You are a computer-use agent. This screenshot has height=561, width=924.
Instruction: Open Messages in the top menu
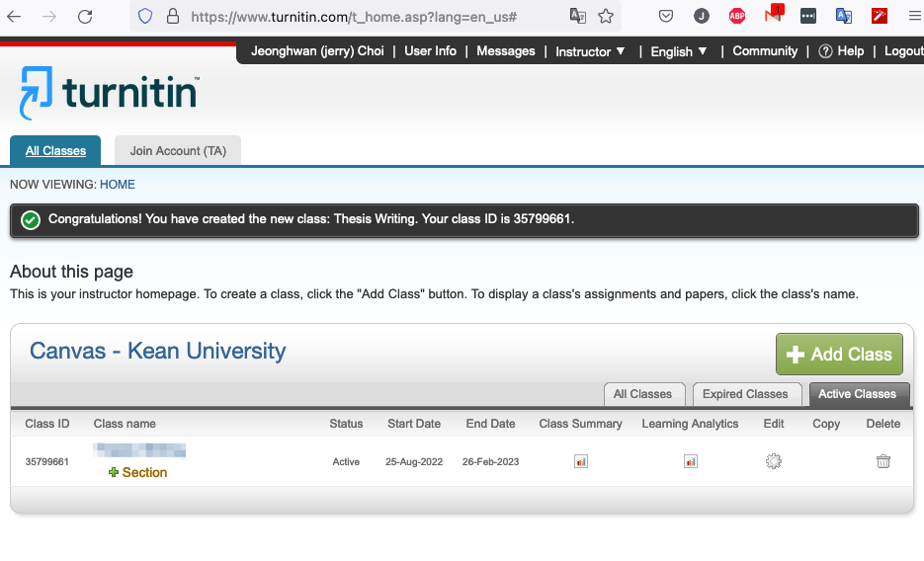(506, 51)
